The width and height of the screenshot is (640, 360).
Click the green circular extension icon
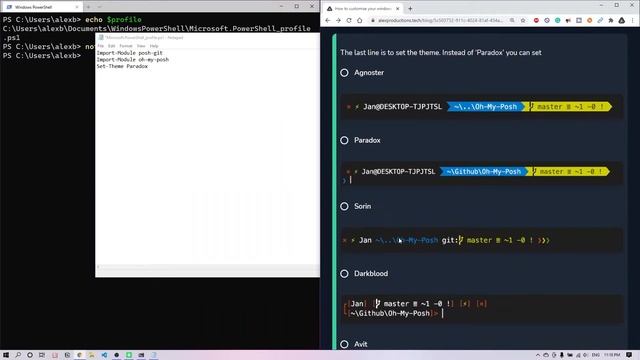pos(558,20)
